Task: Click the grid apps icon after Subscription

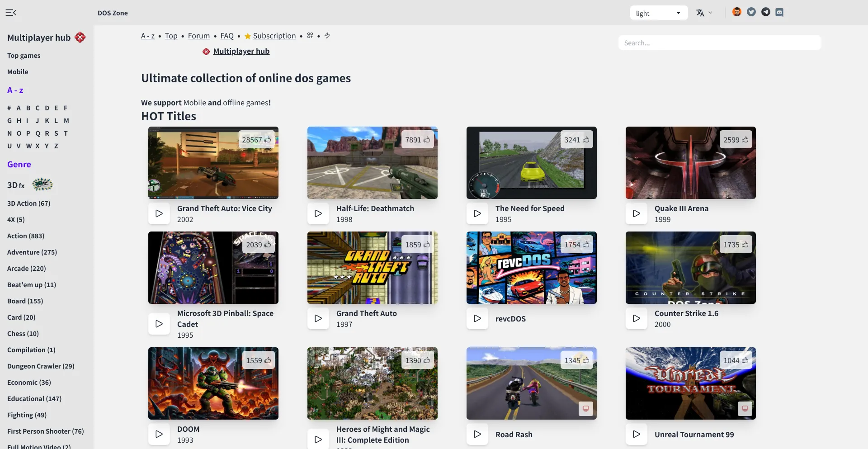Action: 310,35
